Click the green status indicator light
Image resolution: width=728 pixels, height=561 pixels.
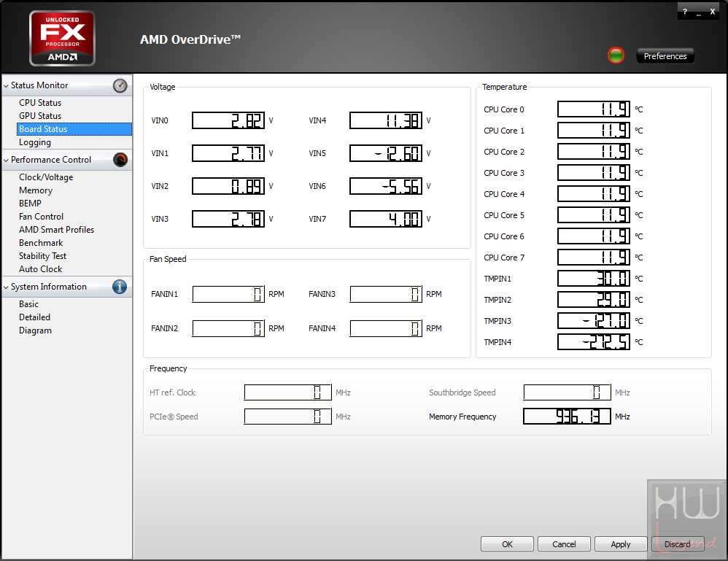(616, 55)
